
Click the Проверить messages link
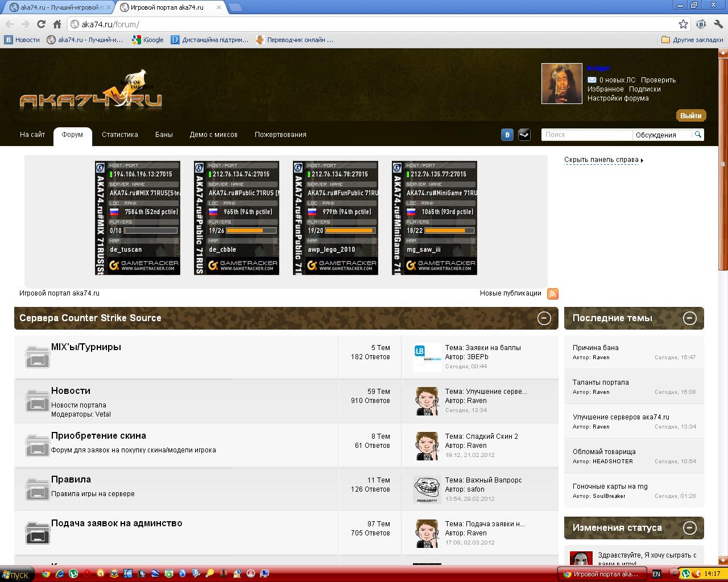[658, 80]
